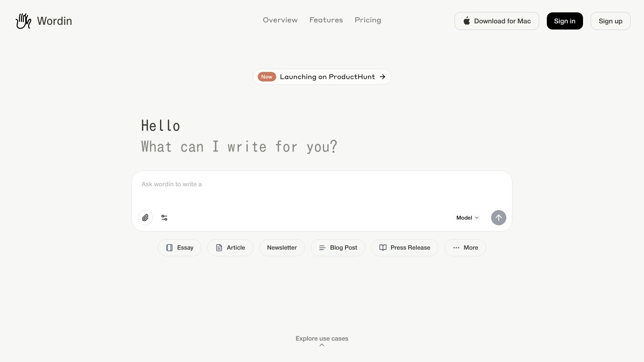The width and height of the screenshot is (644, 362).
Task: Expand Explore use cases chevron
Action: (x=322, y=345)
